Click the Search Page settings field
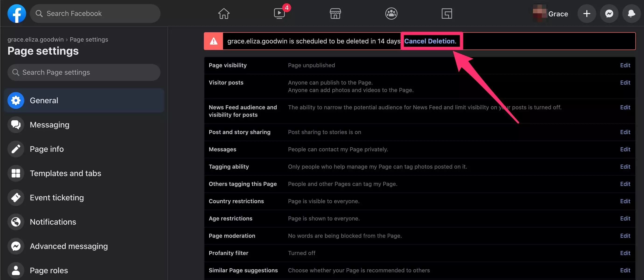Image resolution: width=644 pixels, height=280 pixels. pos(84,72)
